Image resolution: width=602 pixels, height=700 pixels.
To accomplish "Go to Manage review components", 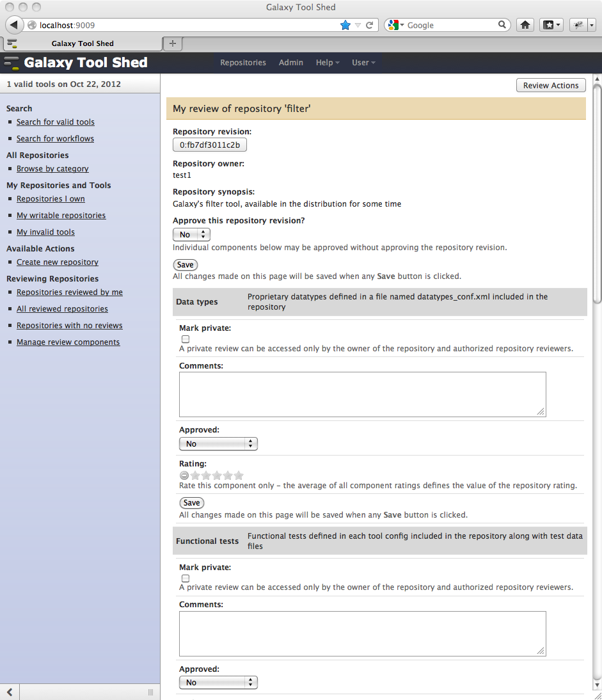I will pyautogui.click(x=68, y=342).
